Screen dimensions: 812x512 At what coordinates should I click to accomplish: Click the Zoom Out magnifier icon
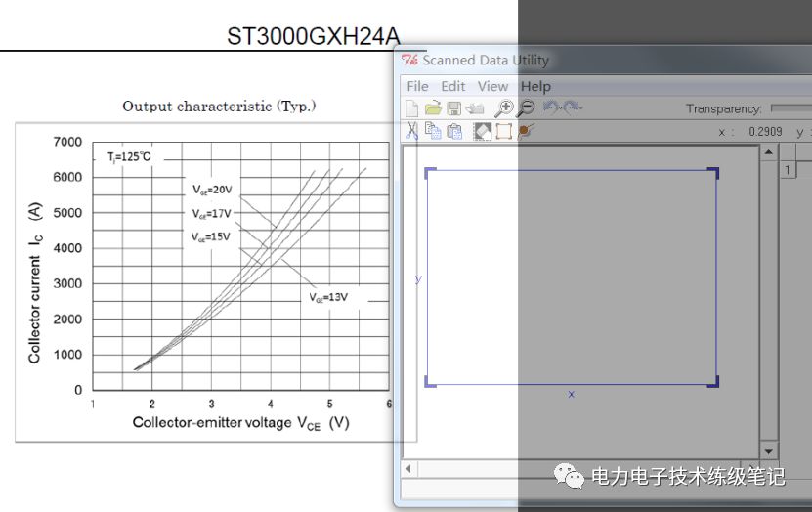[526, 107]
